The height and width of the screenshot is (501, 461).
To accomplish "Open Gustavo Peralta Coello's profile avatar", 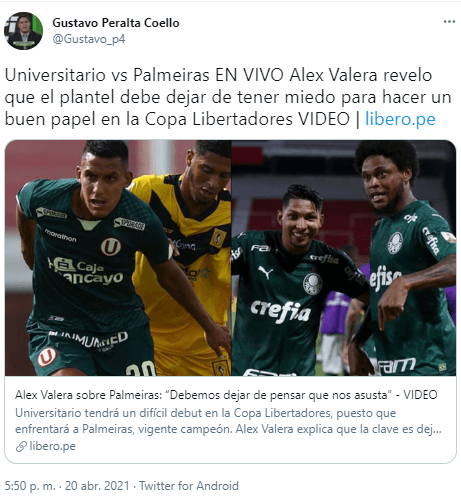I will pos(23,31).
